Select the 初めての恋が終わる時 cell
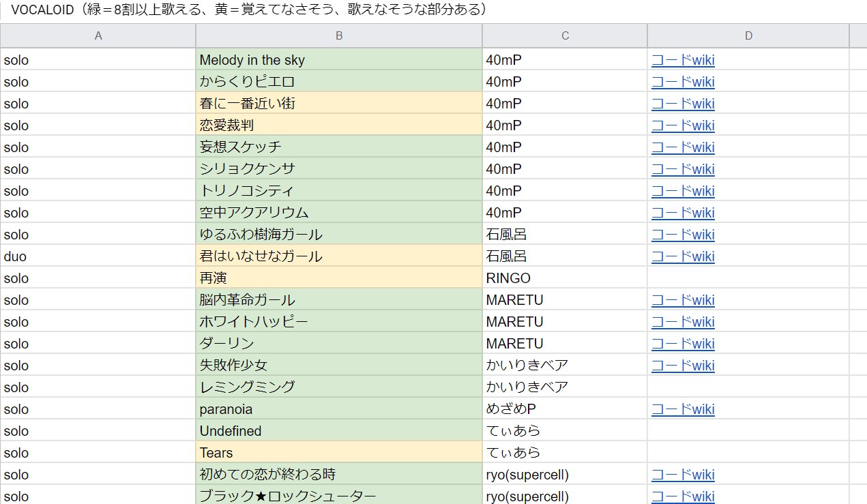This screenshot has width=867, height=504. [339, 474]
